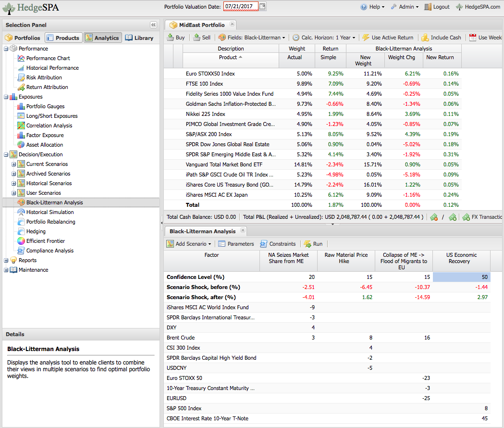Select the Vanguard Total Market Bond ETF row
Viewport: 504px width, 428px height.
(313, 165)
